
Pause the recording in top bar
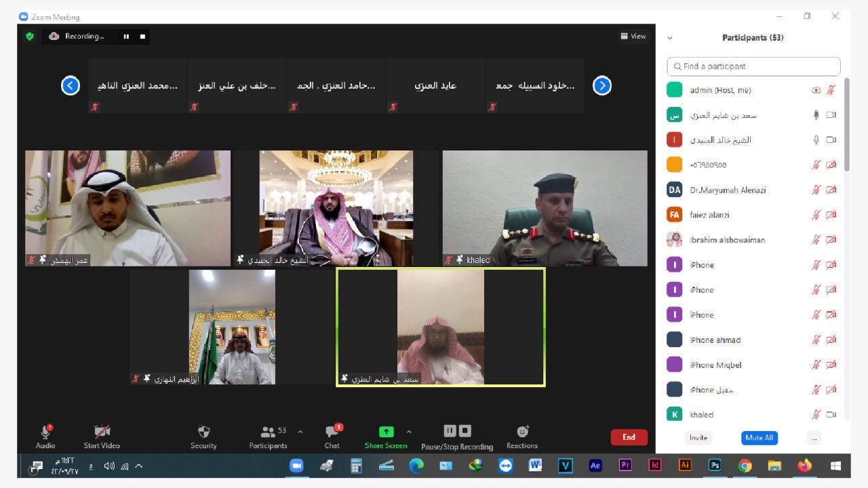(126, 37)
